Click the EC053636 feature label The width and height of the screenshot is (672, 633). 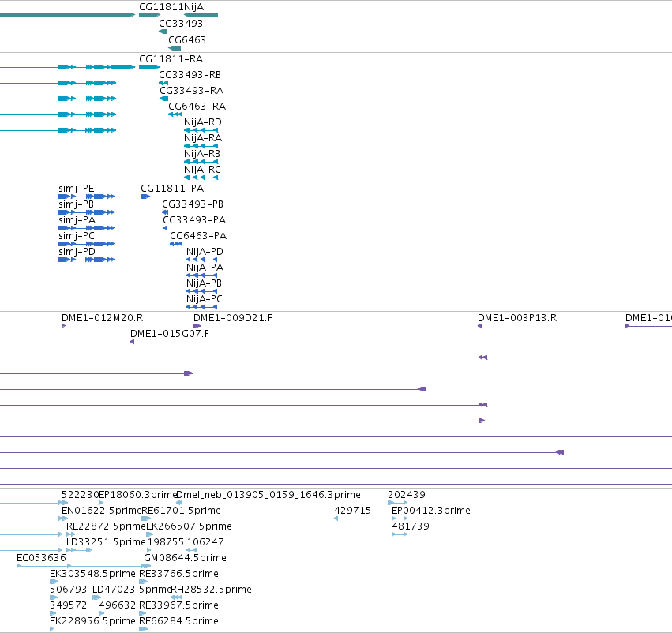pos(41,558)
